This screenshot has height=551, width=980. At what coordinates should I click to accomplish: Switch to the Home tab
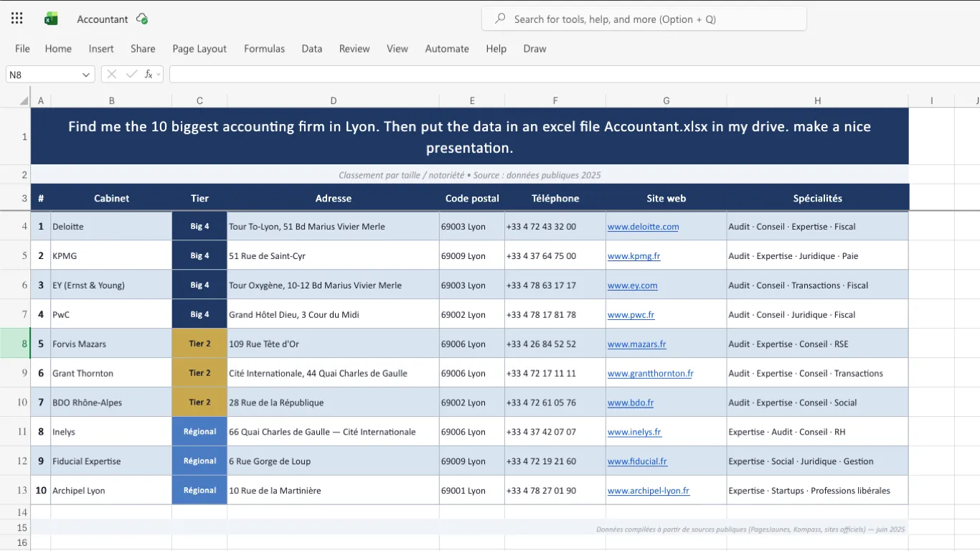coord(58,49)
